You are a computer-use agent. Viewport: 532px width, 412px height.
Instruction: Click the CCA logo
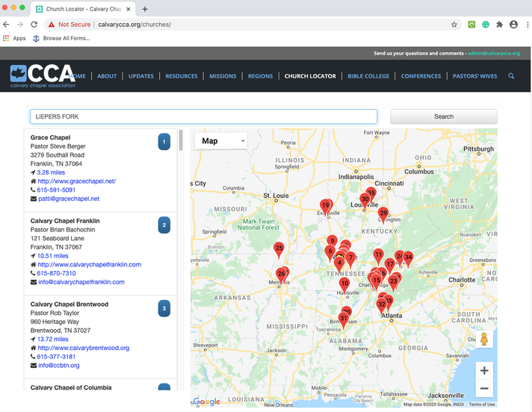43,76
